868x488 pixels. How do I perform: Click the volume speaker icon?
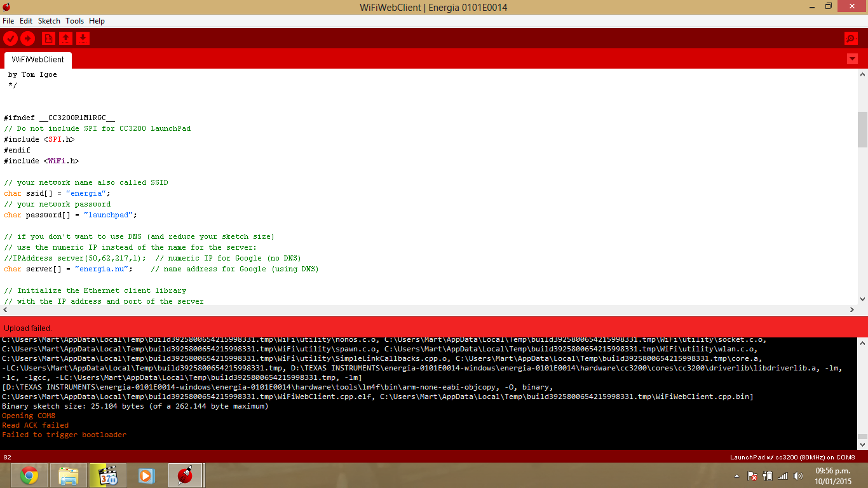tap(797, 476)
